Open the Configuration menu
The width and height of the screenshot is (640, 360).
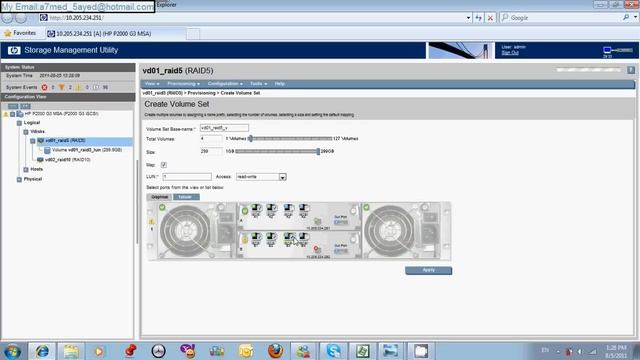(225, 84)
